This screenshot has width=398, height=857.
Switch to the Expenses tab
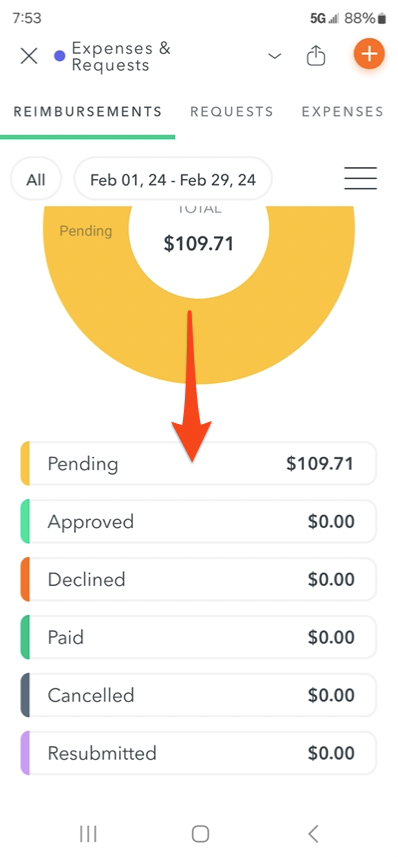(343, 111)
